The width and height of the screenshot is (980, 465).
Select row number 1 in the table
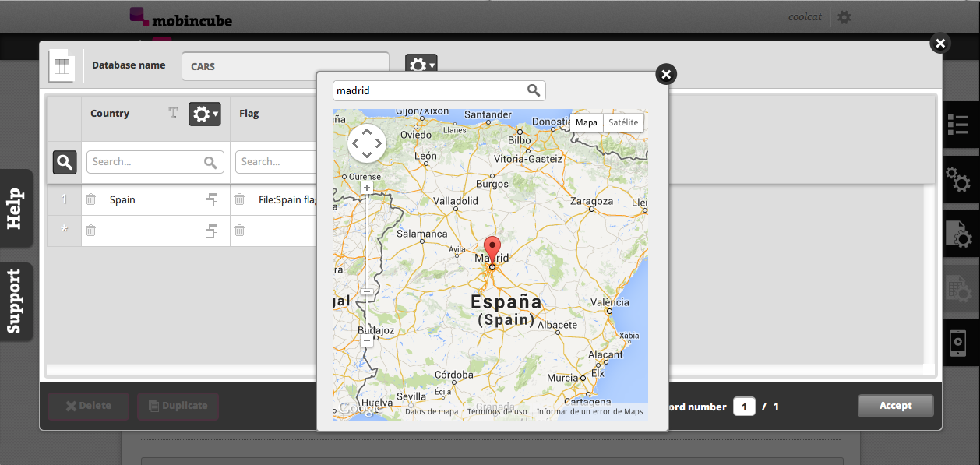tap(64, 200)
